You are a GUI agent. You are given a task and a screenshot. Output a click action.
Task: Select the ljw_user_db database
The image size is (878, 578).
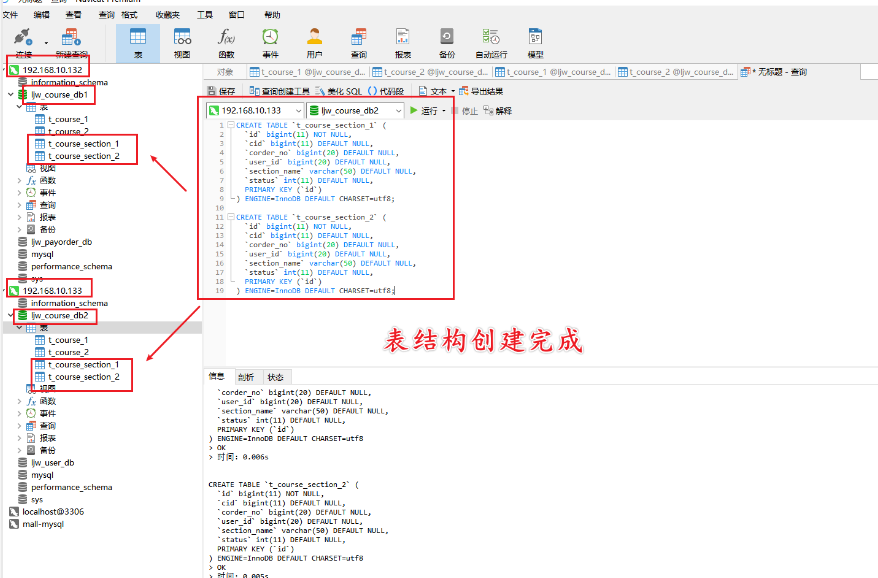pyautogui.click(x=53, y=463)
